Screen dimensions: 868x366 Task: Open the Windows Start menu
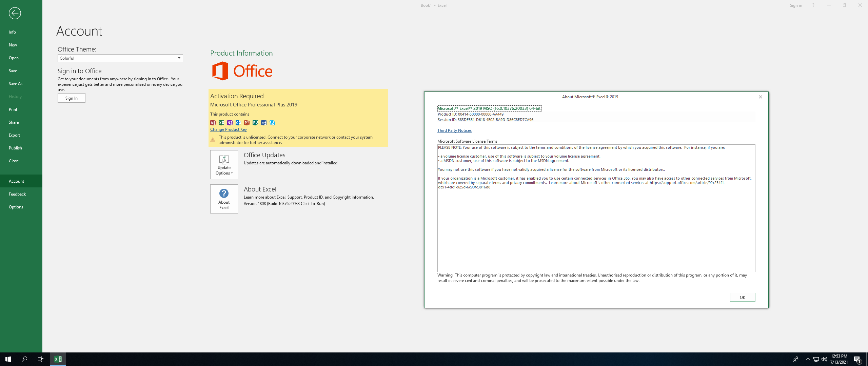(x=8, y=359)
